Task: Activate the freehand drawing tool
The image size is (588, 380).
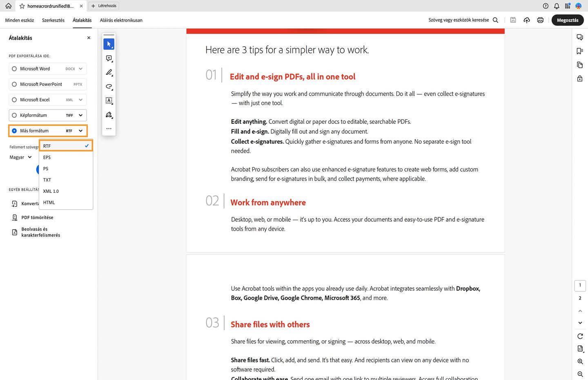Action: [109, 87]
